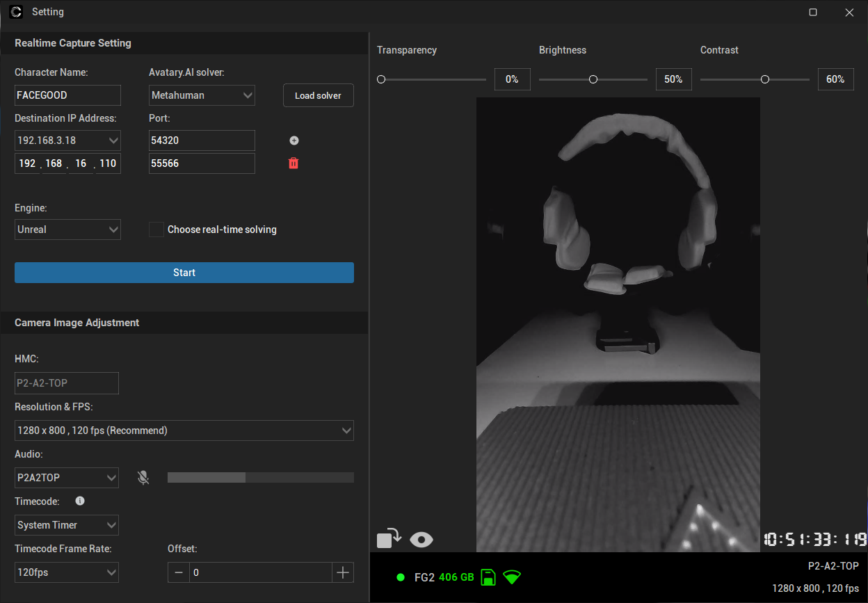Click the Brightness slider handle

pyautogui.click(x=593, y=79)
